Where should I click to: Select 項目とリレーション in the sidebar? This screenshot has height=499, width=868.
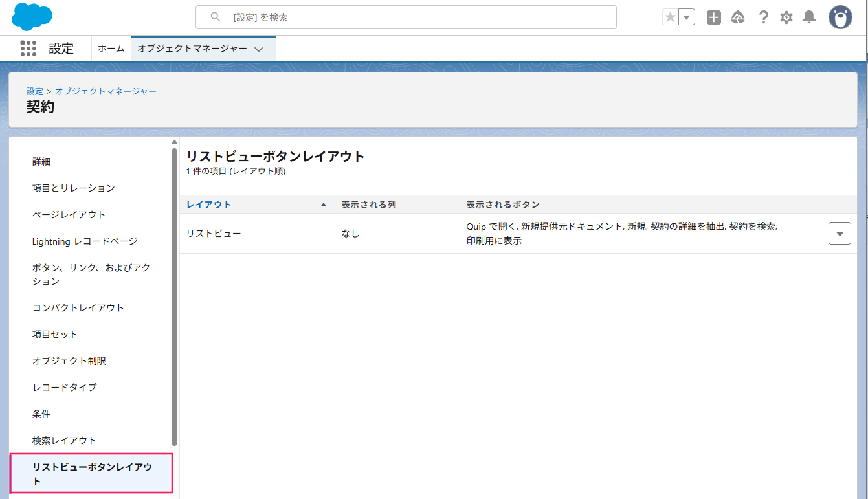coord(74,188)
